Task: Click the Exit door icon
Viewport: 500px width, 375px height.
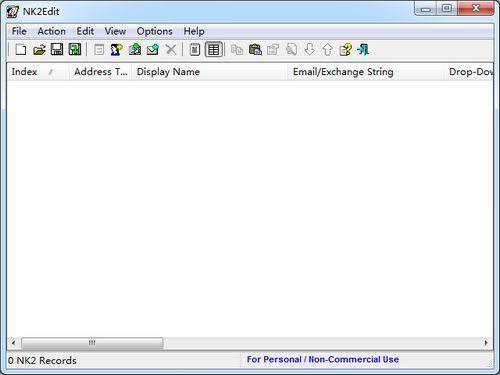Action: [x=363, y=50]
